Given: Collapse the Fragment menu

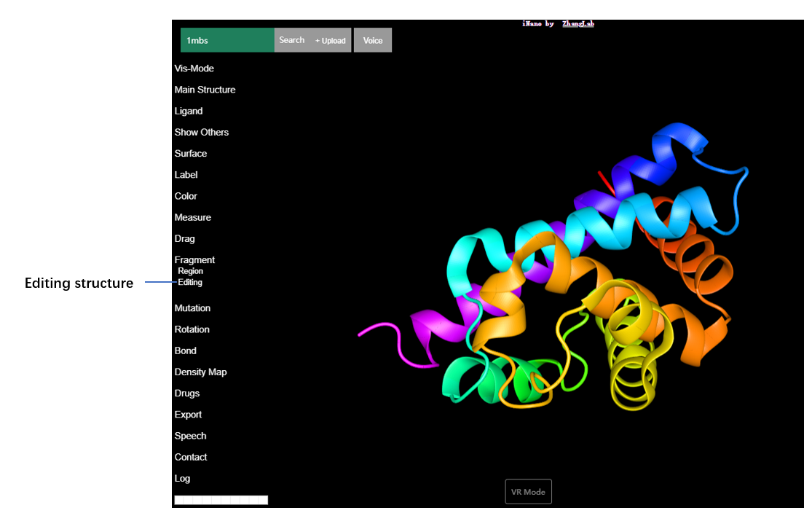Looking at the screenshot, I should point(194,259).
